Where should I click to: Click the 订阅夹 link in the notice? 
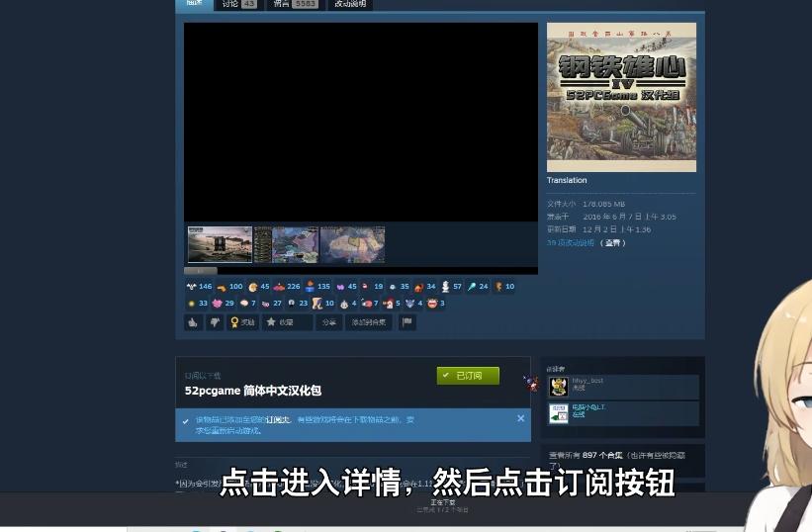pyautogui.click(x=278, y=419)
